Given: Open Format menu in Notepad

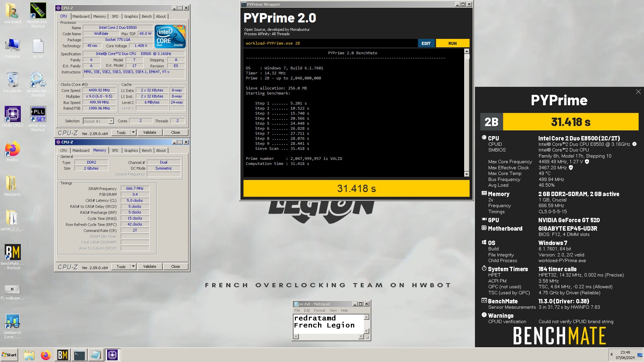Looking at the screenshot, I should point(320,310).
